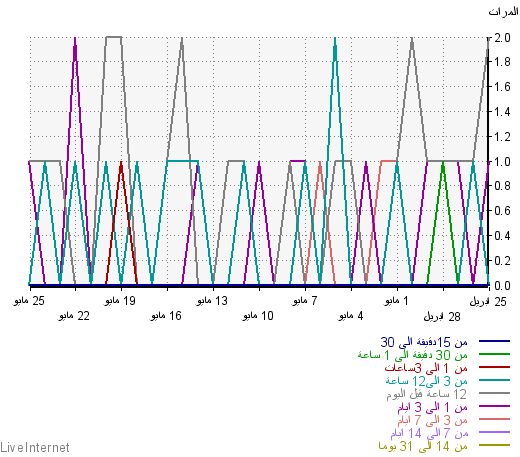
Task: Click the olive legend line swatch
Action: [x=494, y=445]
